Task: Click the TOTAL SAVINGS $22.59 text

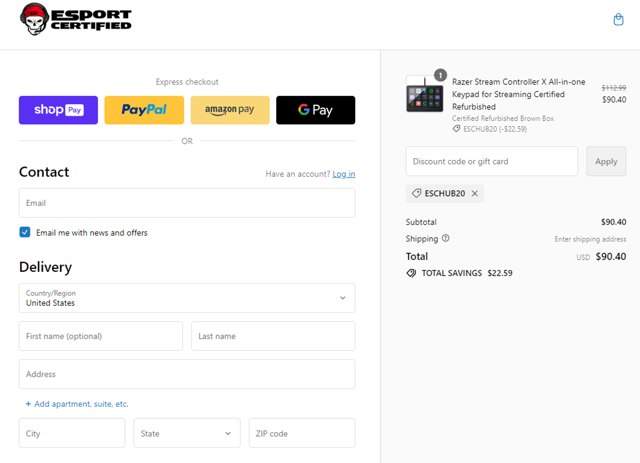Action: [x=467, y=273]
